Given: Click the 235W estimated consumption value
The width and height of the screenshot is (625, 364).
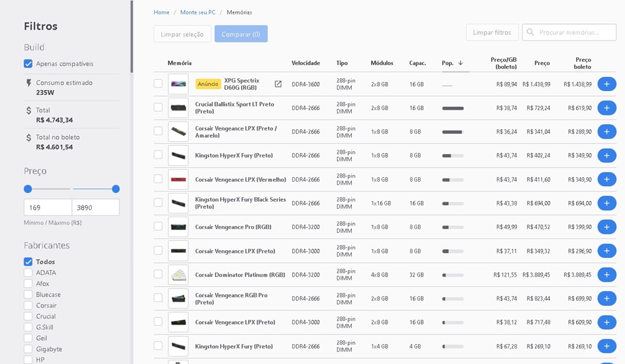Looking at the screenshot, I should click(45, 92).
